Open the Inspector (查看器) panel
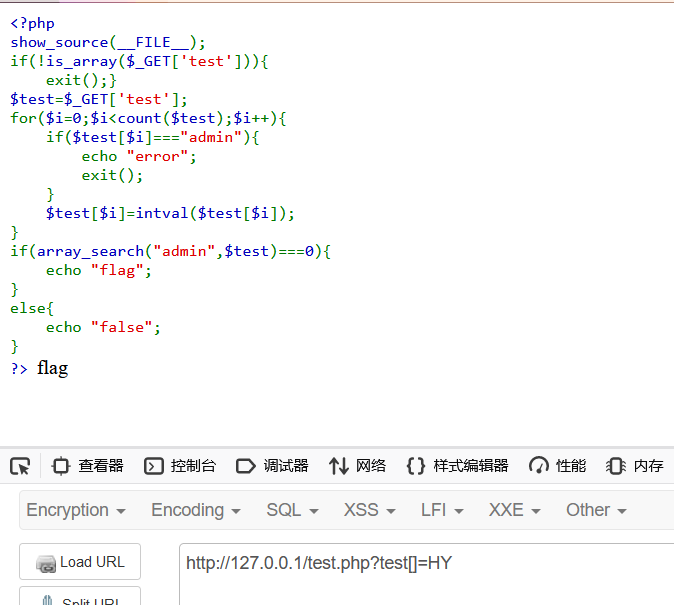This screenshot has height=605, width=674. pyautogui.click(x=88, y=466)
